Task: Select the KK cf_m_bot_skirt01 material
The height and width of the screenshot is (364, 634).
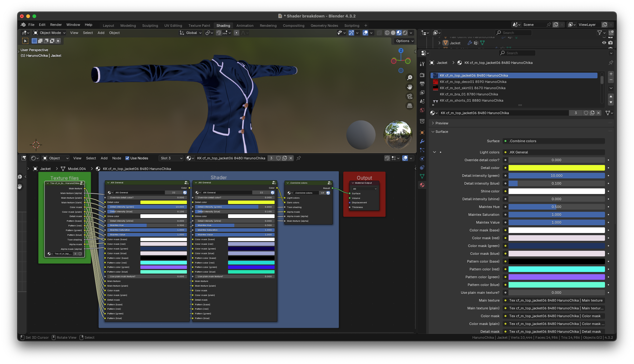Action: point(472,88)
